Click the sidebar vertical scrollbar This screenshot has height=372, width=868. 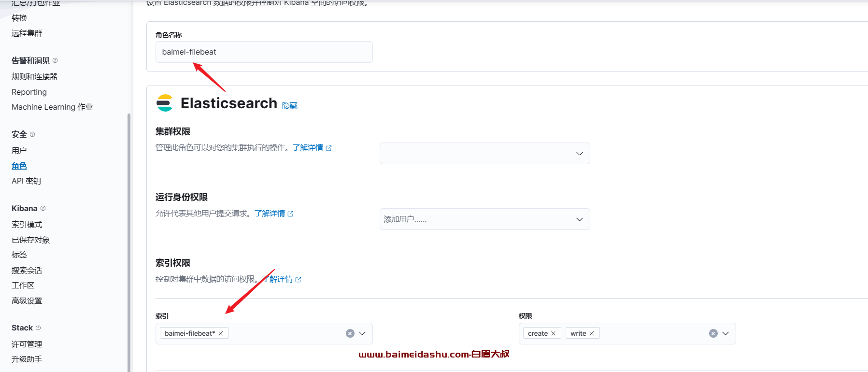(129, 242)
